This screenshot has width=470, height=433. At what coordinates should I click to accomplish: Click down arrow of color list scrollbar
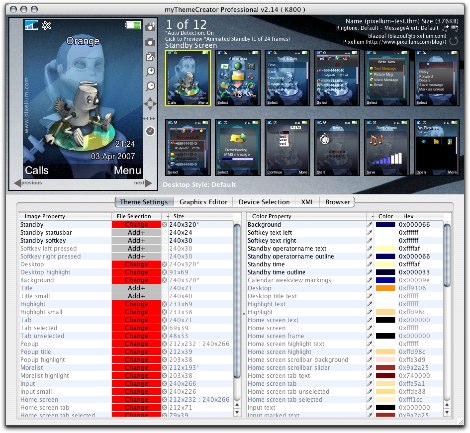(447, 413)
